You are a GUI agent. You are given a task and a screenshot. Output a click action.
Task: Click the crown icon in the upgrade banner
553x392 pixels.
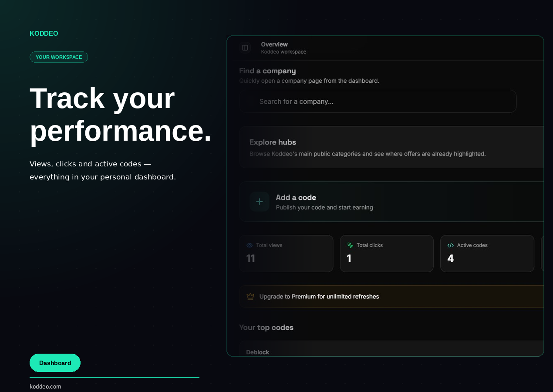click(x=250, y=296)
